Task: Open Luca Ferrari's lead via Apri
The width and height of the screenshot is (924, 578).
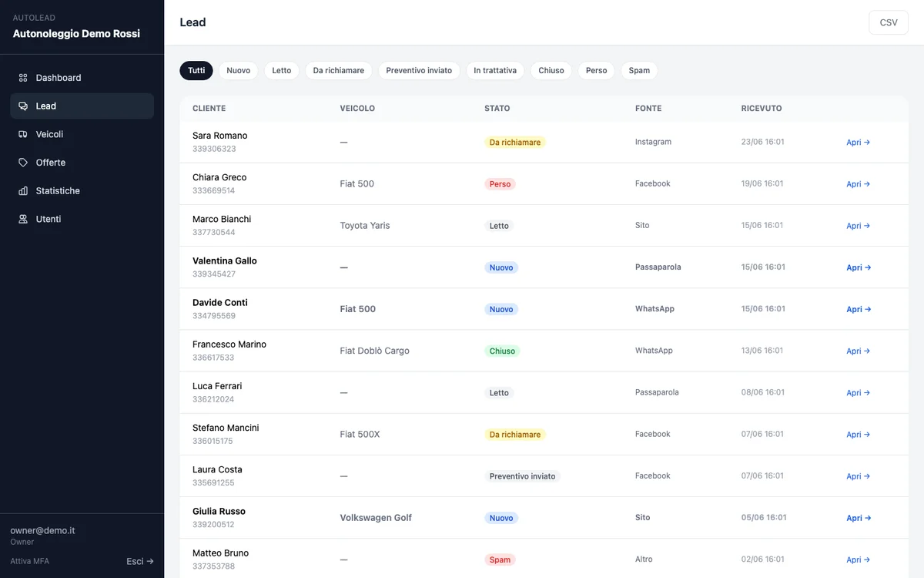Action: (858, 393)
